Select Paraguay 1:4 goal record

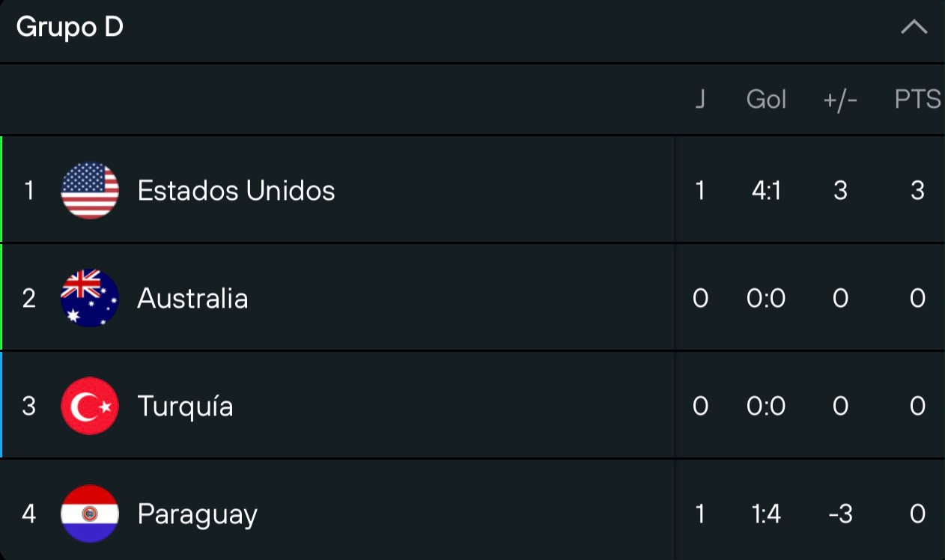(x=766, y=514)
